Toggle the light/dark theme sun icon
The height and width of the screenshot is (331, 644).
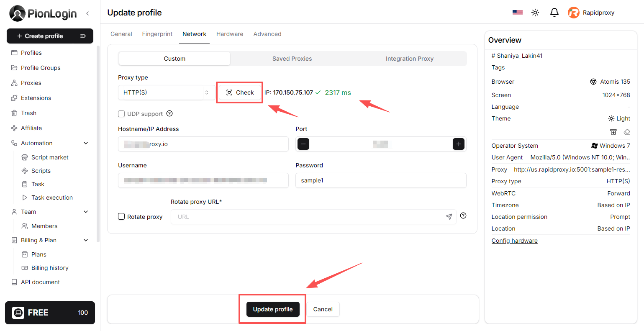pos(535,13)
